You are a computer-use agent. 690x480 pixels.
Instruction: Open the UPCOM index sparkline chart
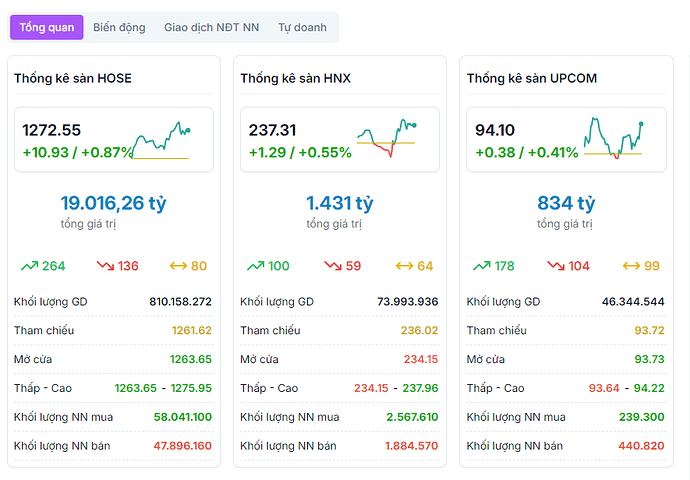613,140
